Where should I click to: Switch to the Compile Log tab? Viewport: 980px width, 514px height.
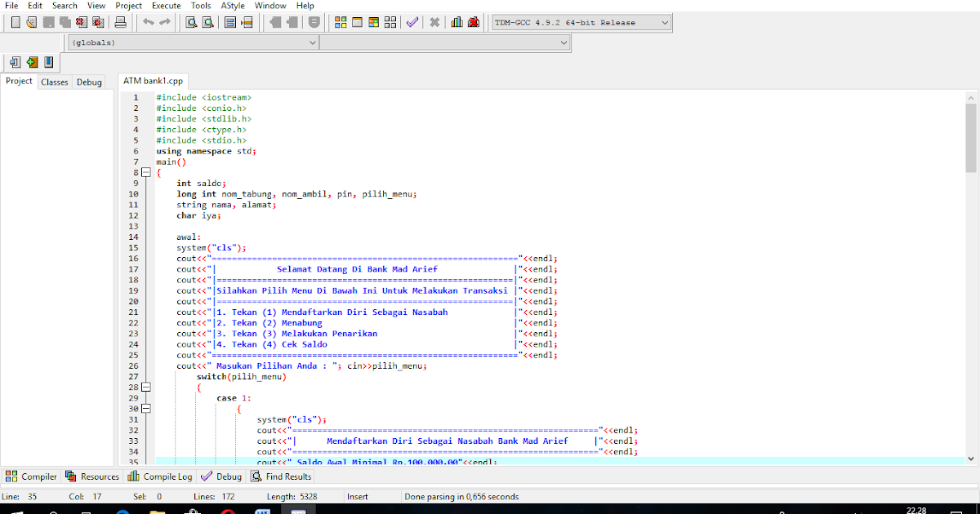159,476
